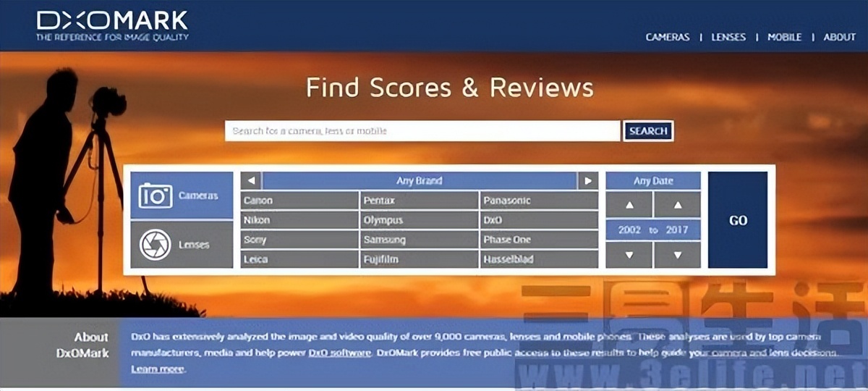The image size is (868, 391).
Task: Open the ABOUT menu
Action: point(839,37)
